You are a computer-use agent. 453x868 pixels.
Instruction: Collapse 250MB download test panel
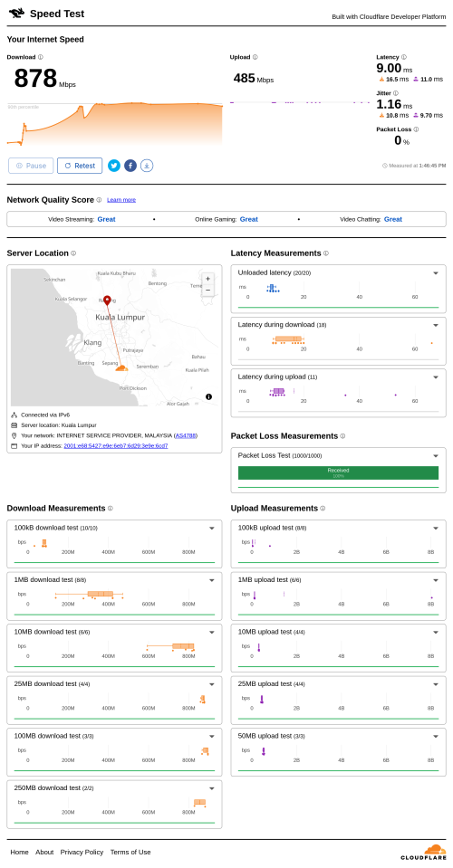pos(211,788)
